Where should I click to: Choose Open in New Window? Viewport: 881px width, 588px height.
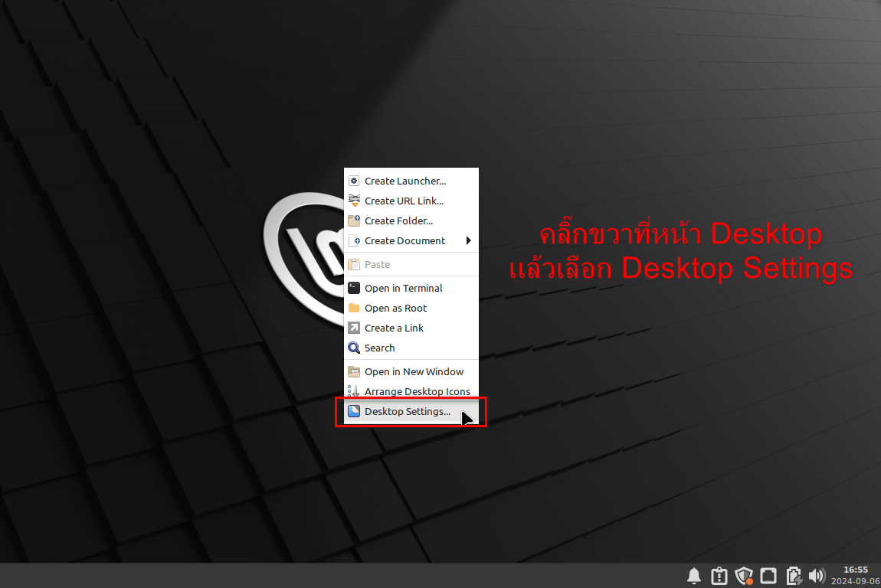[411, 372]
